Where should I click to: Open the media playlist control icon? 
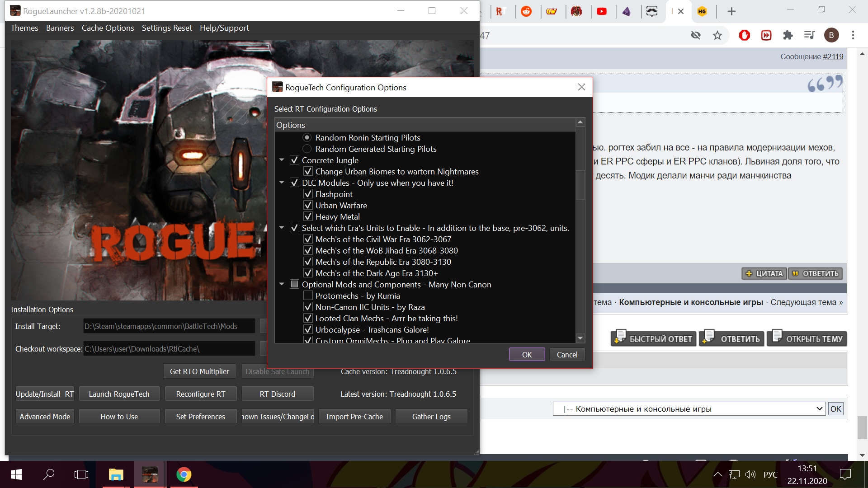point(809,35)
